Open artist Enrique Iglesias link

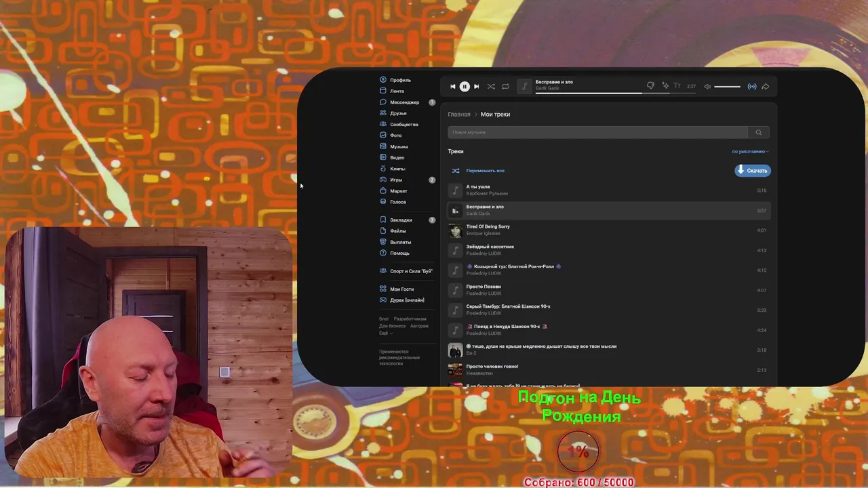coord(483,234)
